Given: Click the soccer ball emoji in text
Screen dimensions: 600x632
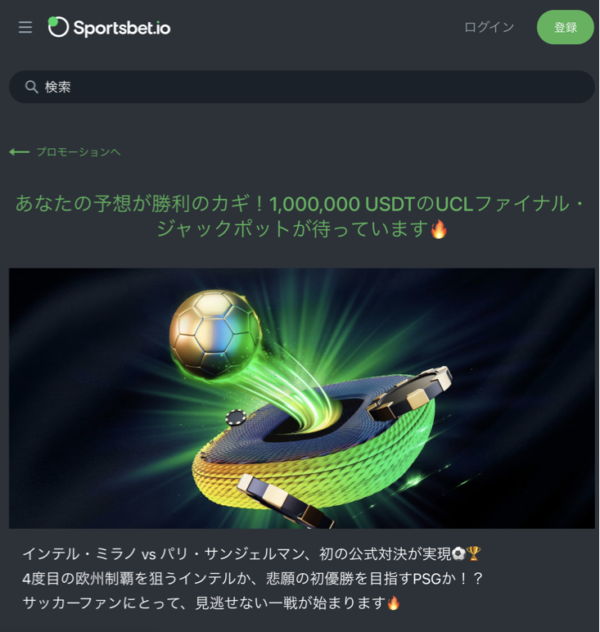Looking at the screenshot, I should [x=458, y=554].
